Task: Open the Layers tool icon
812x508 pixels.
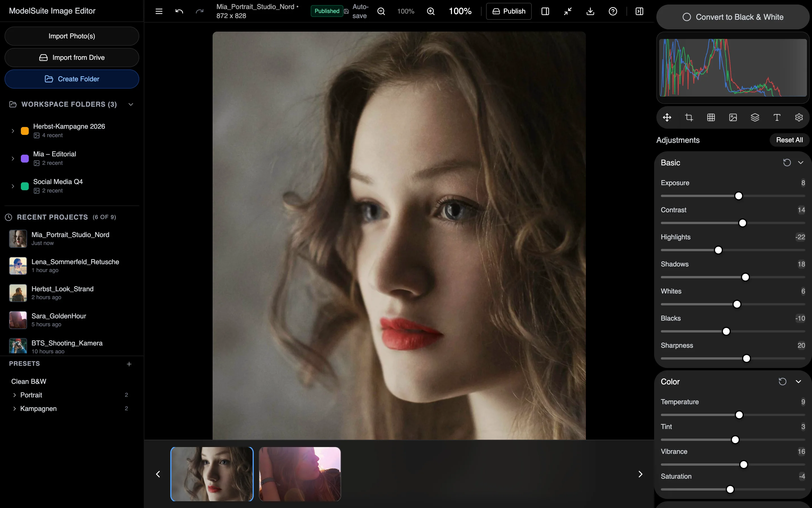Action: click(755, 117)
